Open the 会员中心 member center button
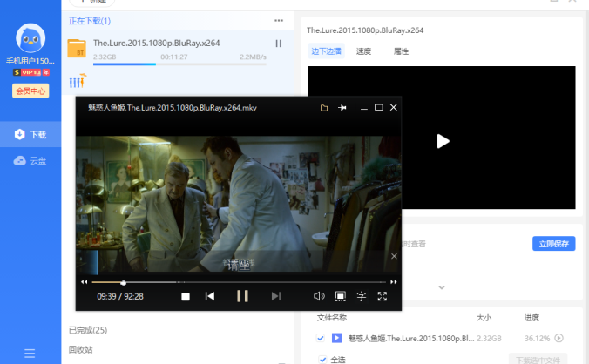Screen dimensions: 589x364 (30, 91)
